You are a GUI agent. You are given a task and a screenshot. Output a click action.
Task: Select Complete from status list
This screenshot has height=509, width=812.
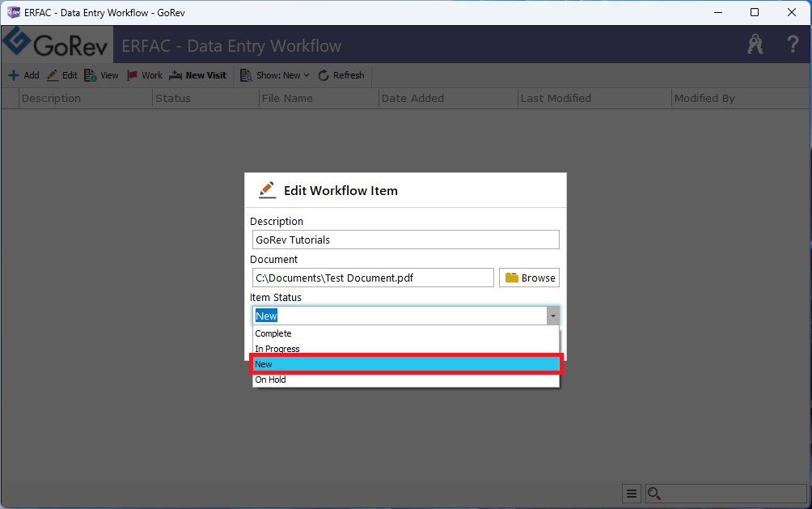click(x=406, y=333)
